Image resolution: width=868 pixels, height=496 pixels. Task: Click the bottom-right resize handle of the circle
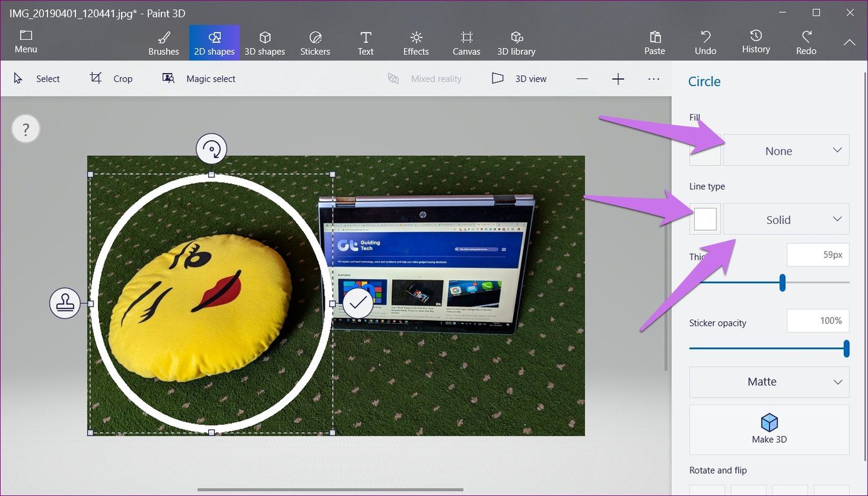tap(332, 432)
